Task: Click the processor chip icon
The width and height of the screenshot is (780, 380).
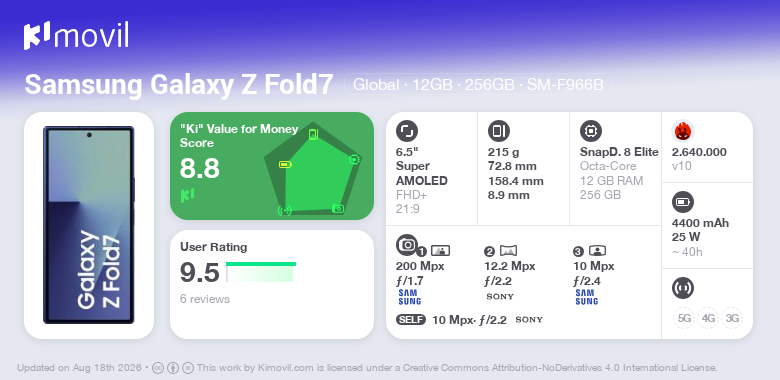Action: point(590,131)
